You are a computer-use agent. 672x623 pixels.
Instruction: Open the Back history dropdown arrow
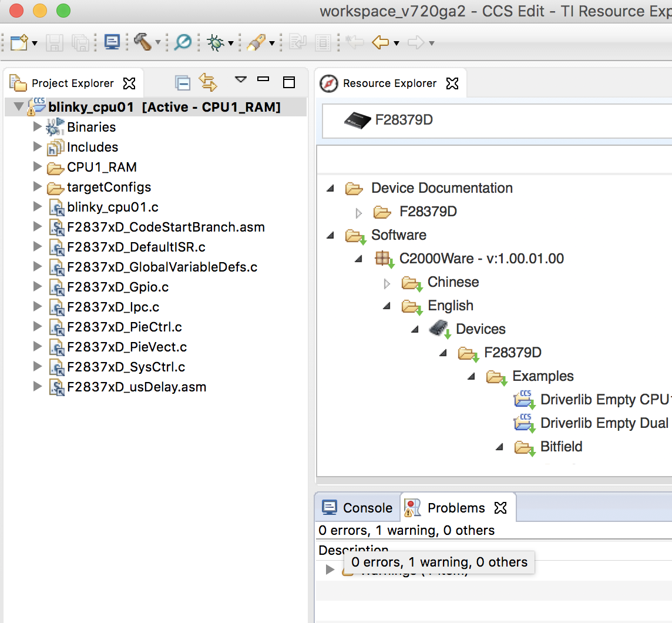[397, 43]
